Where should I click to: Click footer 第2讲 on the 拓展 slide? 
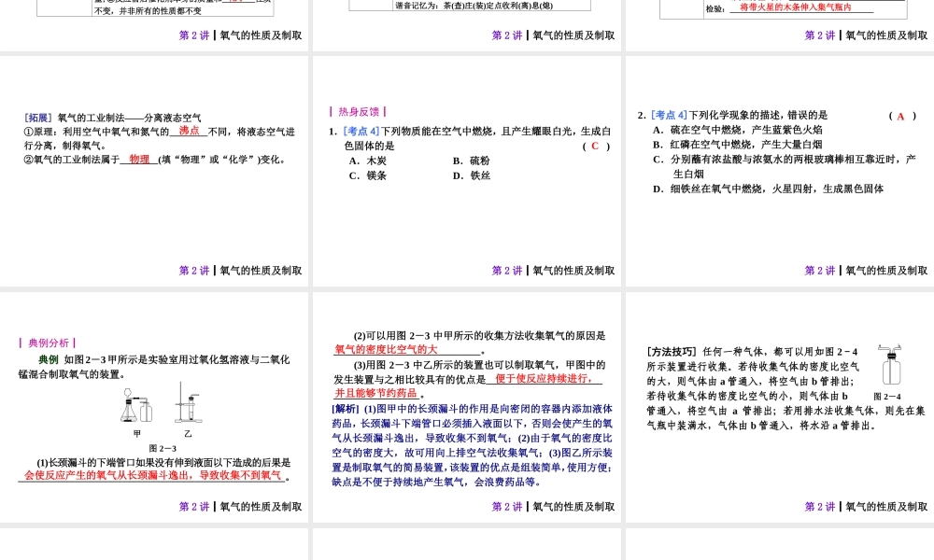(194, 270)
